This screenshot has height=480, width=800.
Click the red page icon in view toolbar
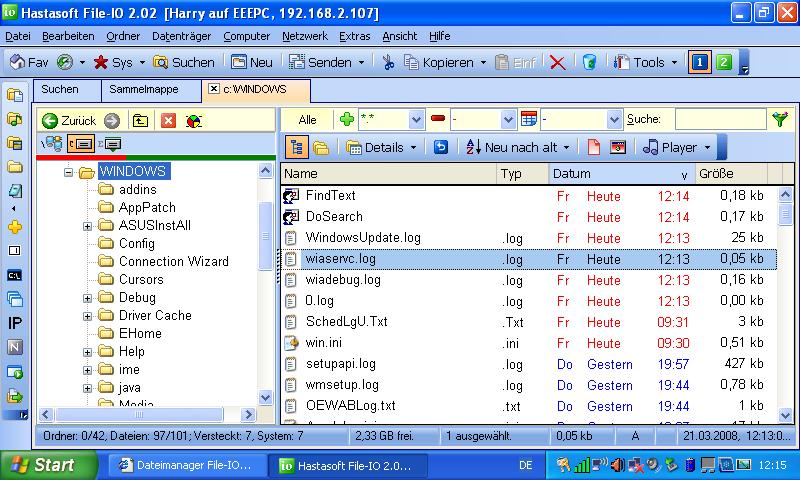pyautogui.click(x=593, y=147)
